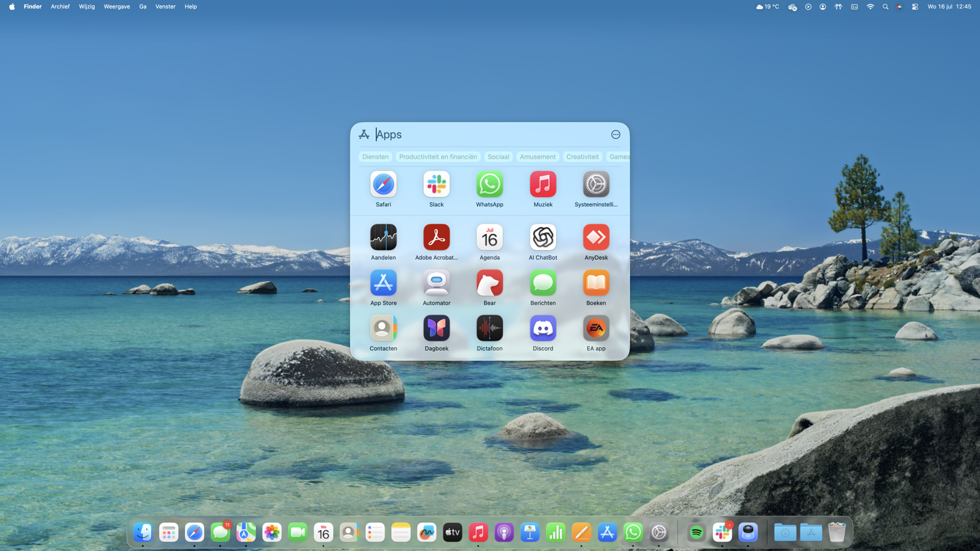This screenshot has height=551, width=980.
Task: Open the Boeken app
Action: (596, 283)
